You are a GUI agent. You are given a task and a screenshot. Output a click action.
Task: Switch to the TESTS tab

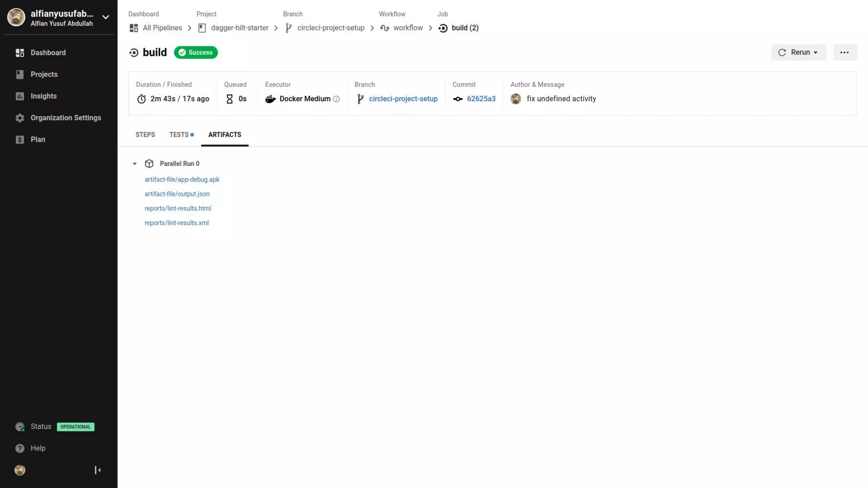(x=179, y=135)
